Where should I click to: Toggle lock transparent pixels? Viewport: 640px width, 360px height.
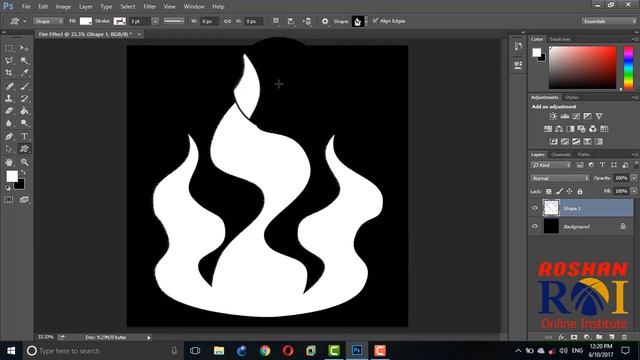coord(549,191)
